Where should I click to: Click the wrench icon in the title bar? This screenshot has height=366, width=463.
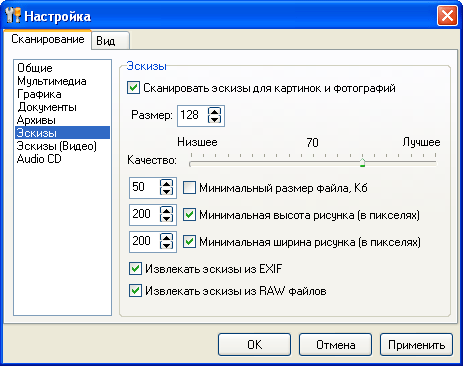13,16
